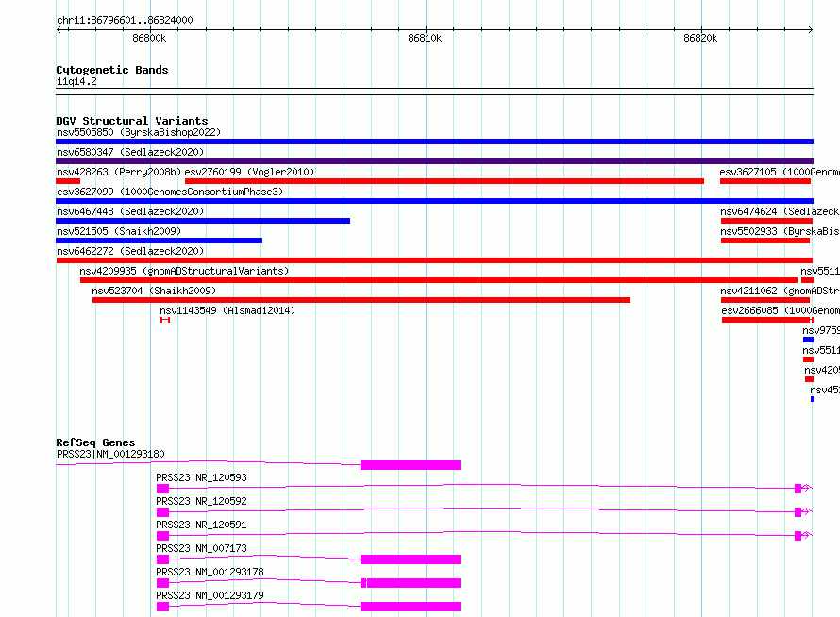840x617 pixels.
Task: Click the 86820k ruler label
Action: (700, 38)
